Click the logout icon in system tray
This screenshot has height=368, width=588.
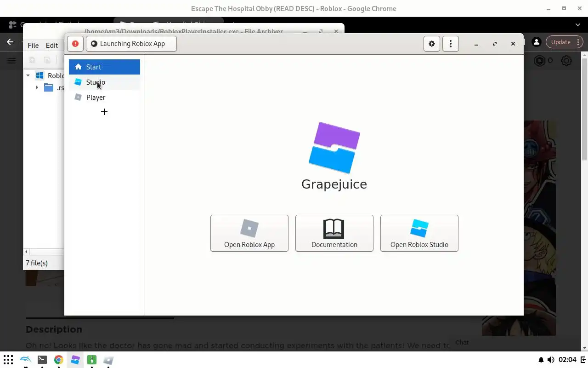[583, 360]
